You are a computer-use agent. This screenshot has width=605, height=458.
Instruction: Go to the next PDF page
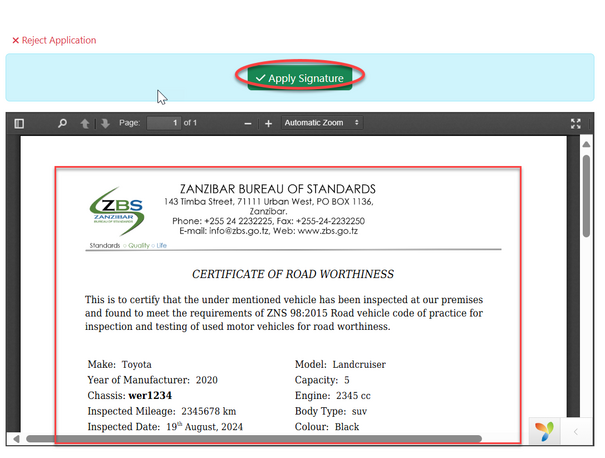click(x=105, y=123)
